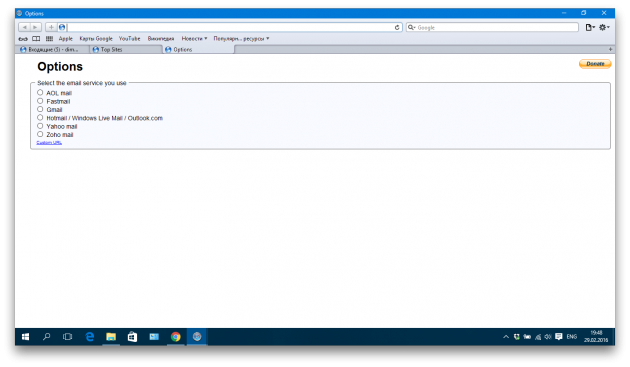Open the Windows Store taskbar icon

click(x=132, y=337)
